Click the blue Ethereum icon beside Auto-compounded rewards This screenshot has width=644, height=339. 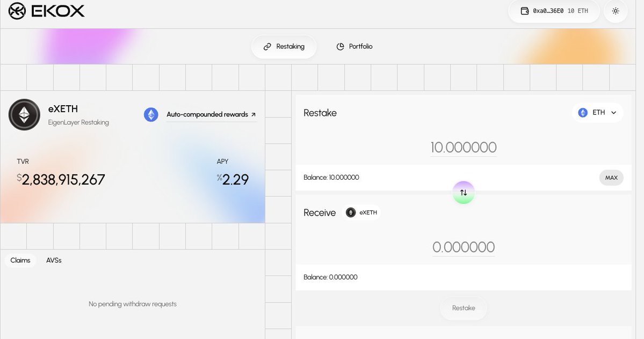tap(151, 115)
